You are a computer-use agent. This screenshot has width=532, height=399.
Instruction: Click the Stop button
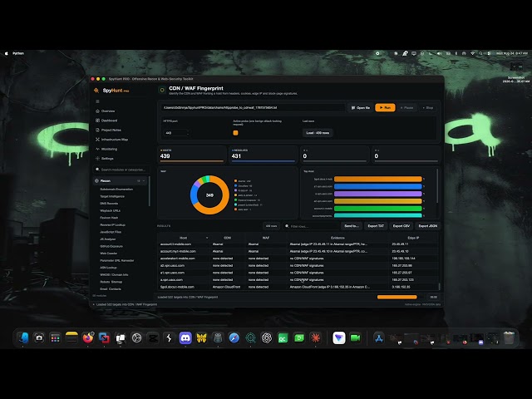pyautogui.click(x=428, y=107)
